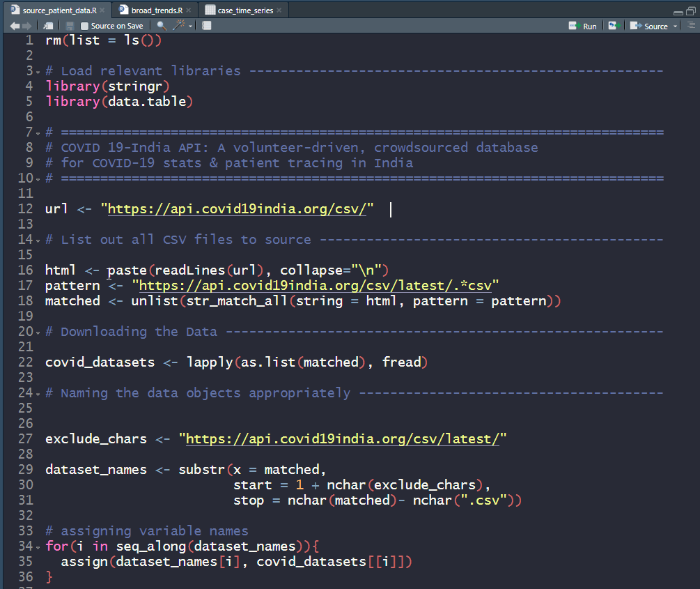Click 'Downloading the Data' comment header

[139, 332]
